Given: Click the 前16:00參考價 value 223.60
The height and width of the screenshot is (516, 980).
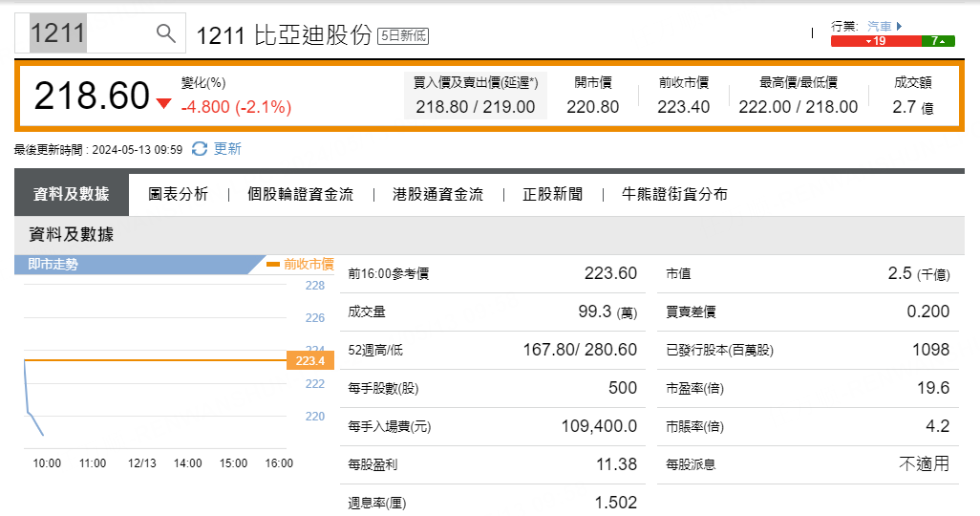Looking at the screenshot, I should point(610,273).
